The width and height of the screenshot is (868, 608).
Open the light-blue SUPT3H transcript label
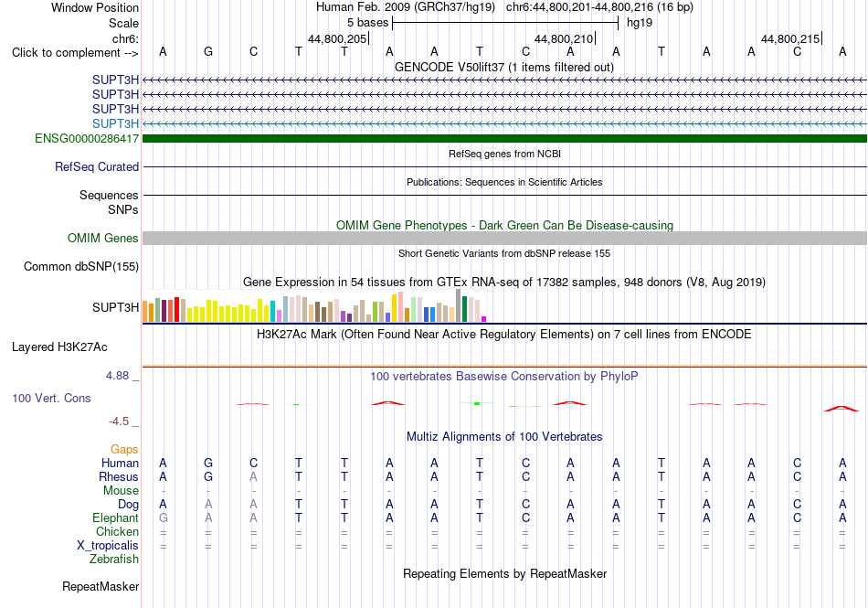(115, 123)
